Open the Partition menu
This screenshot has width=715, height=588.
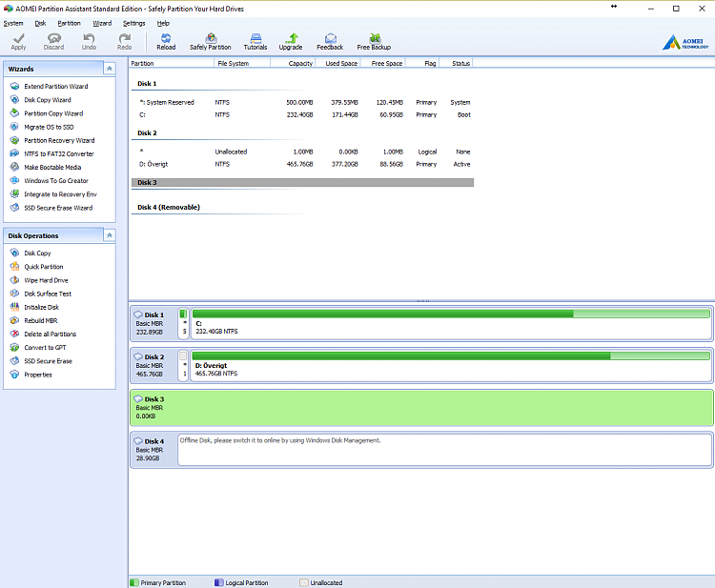pyautogui.click(x=69, y=23)
